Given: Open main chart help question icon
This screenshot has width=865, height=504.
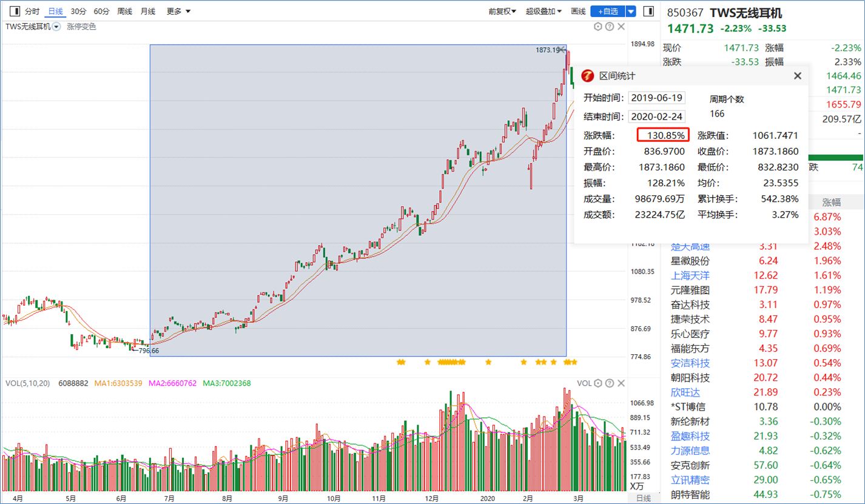Looking at the screenshot, I should click(610, 26).
